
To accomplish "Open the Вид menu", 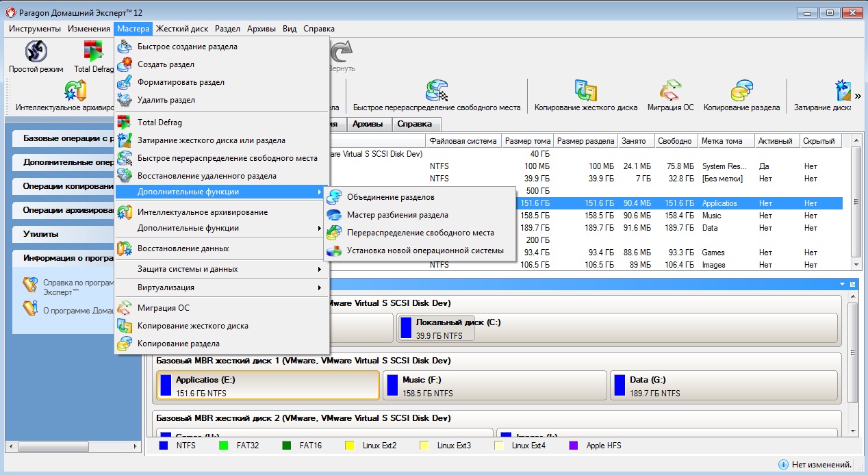I will coord(290,29).
